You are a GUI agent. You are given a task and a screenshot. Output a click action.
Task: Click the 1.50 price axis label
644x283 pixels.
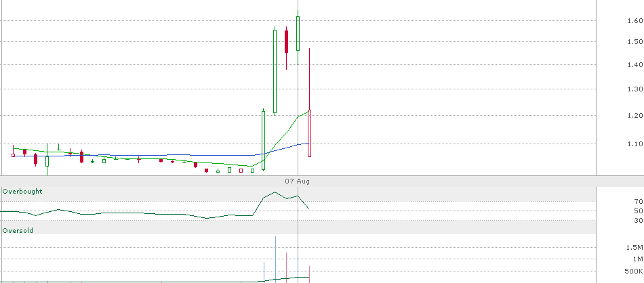point(635,41)
